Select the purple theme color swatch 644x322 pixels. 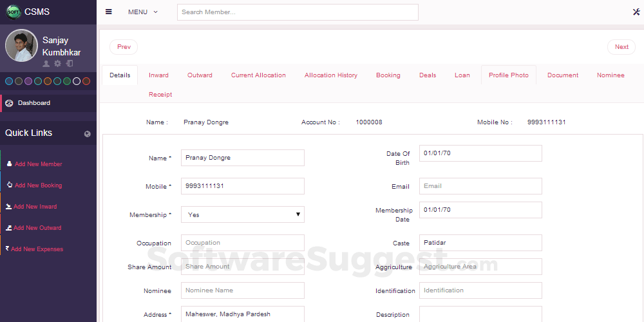[x=28, y=81]
